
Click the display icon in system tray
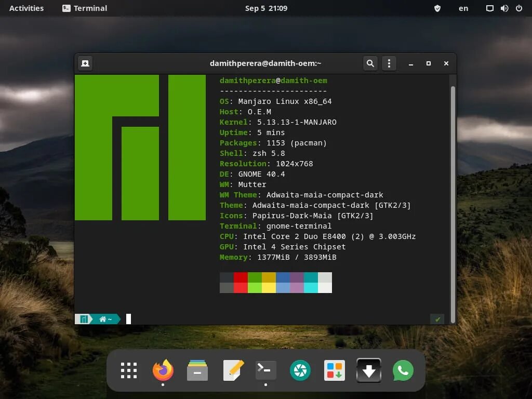click(x=489, y=8)
